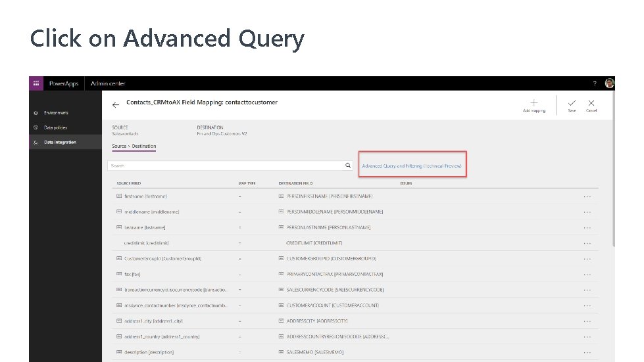
Task: Go back using the left arrow
Action: 116,105
